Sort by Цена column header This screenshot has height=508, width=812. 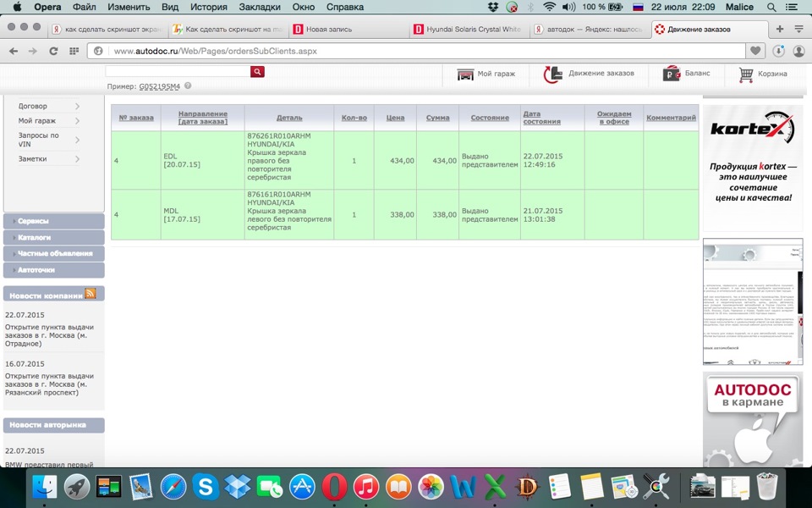pos(395,118)
